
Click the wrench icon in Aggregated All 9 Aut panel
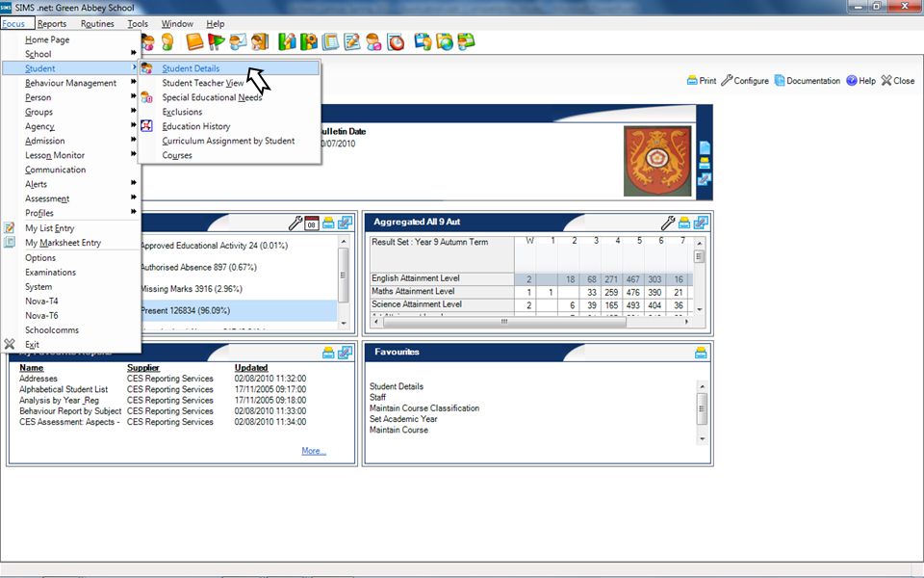coord(668,223)
